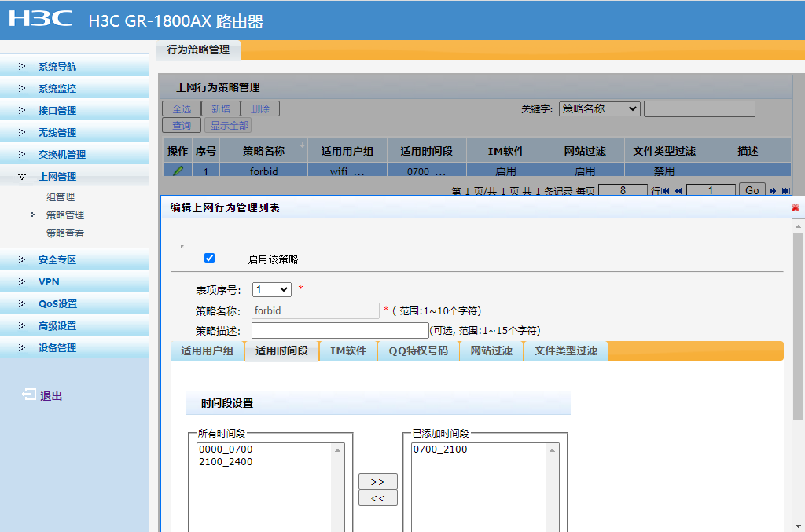Click the 全选 button
This screenshot has width=805, height=532.
[182, 108]
